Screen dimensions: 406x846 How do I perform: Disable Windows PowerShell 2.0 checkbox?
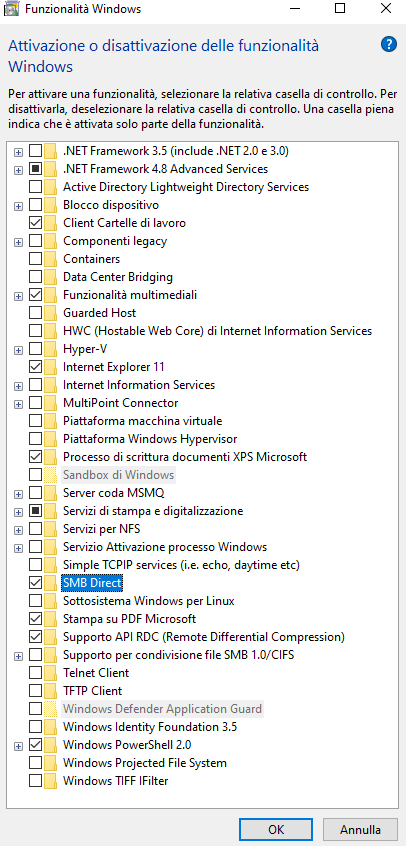click(35, 745)
